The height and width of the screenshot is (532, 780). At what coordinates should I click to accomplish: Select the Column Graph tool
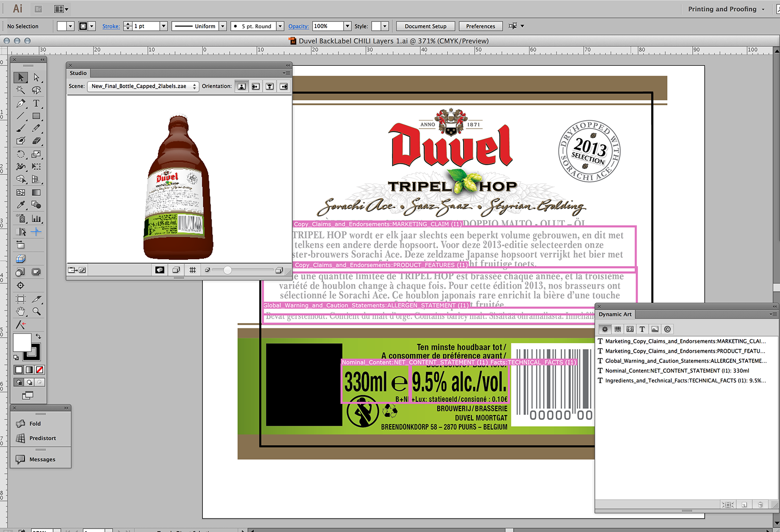point(37,219)
